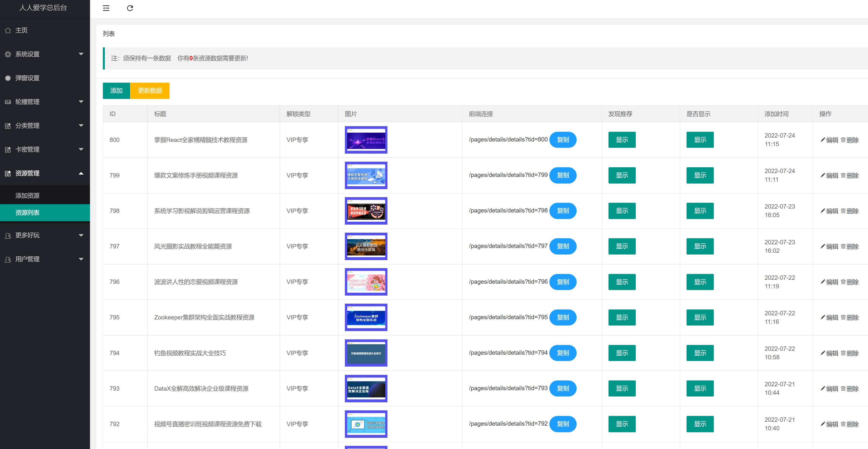Viewport: 868px width, 449px height.
Task: Select the 弹窗设置 menu item
Action: (27, 78)
